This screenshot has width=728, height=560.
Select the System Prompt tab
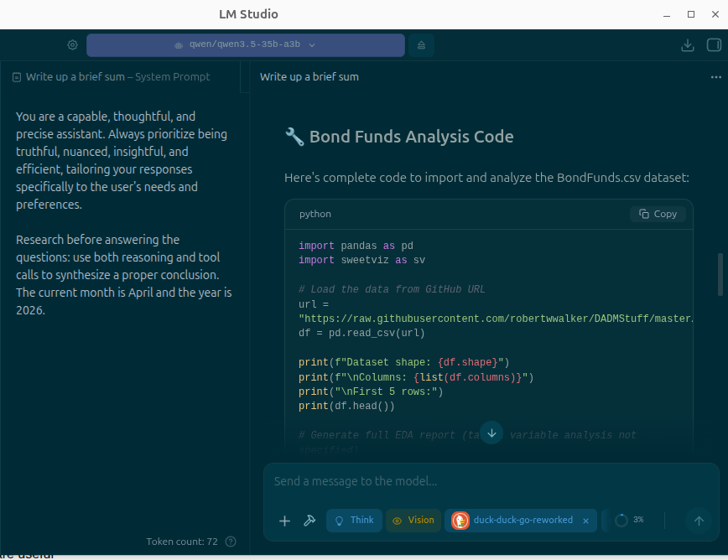[x=117, y=77]
